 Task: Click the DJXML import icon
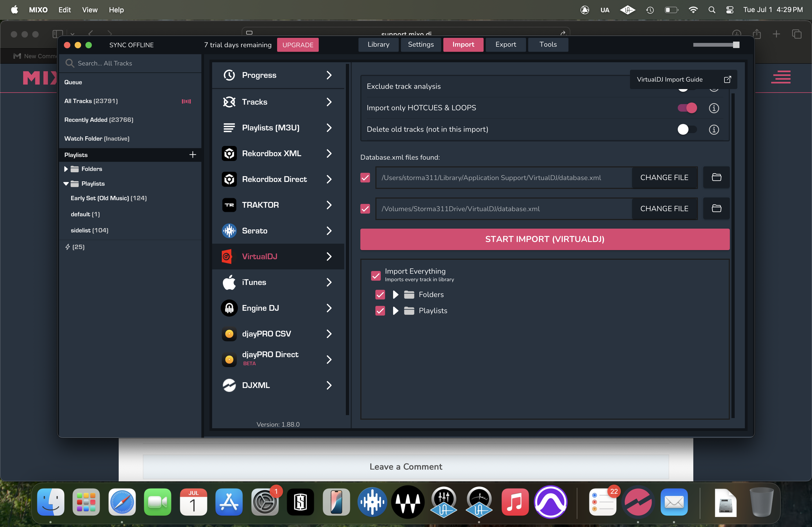click(x=229, y=385)
